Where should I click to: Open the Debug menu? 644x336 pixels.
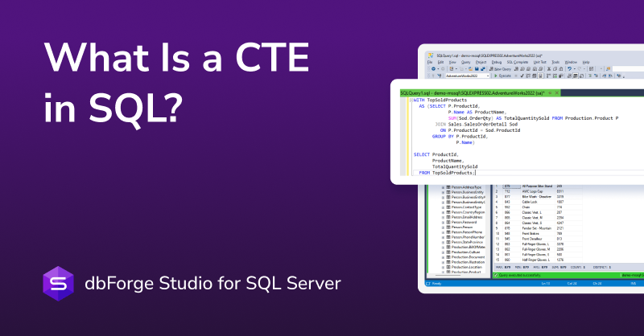[497, 63]
